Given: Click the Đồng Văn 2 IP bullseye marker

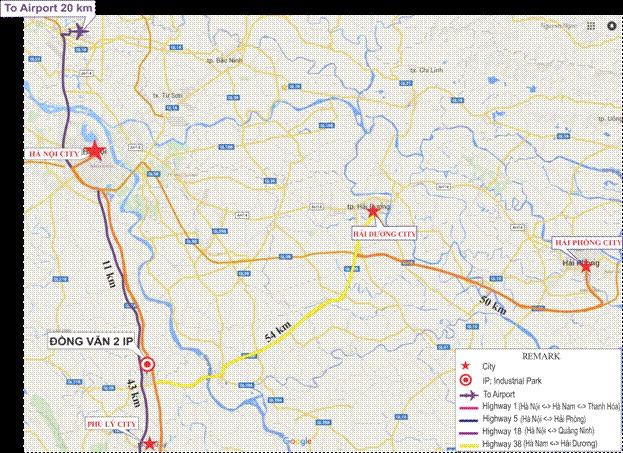Looking at the screenshot, I should coord(148,365).
